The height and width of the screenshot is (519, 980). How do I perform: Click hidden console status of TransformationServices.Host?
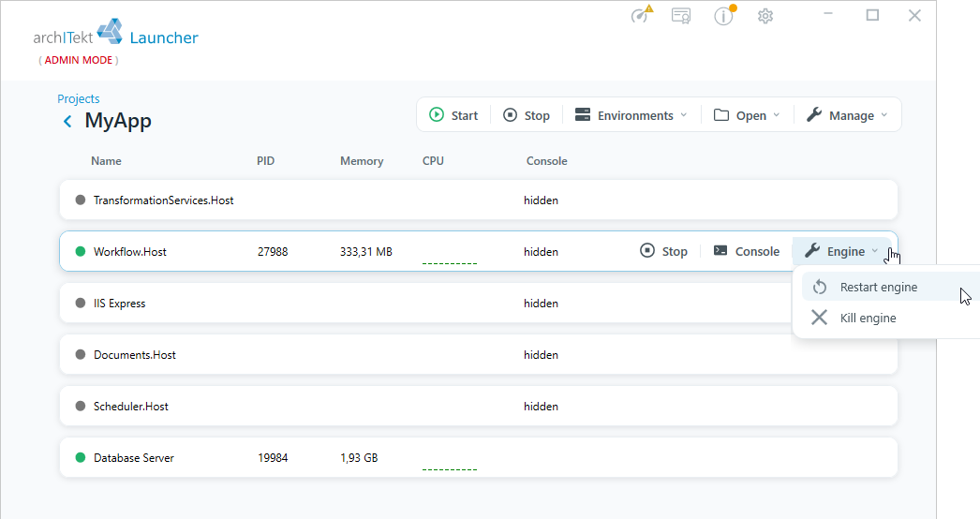point(541,200)
